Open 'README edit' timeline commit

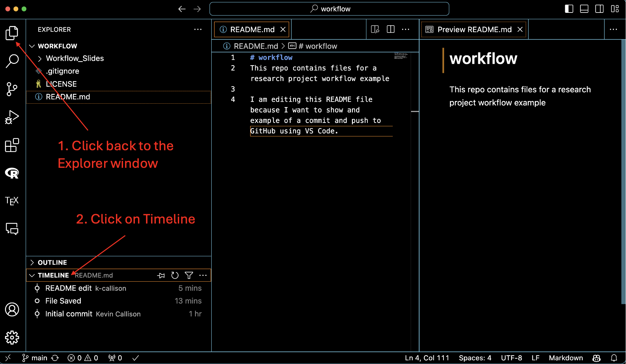119,288
